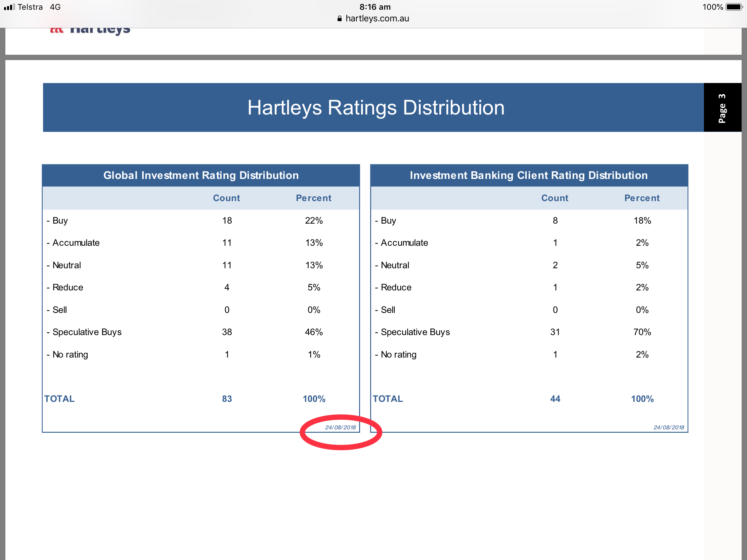This screenshot has width=747, height=560.
Task: Tap the Percent column header in Banking table
Action: (x=642, y=198)
